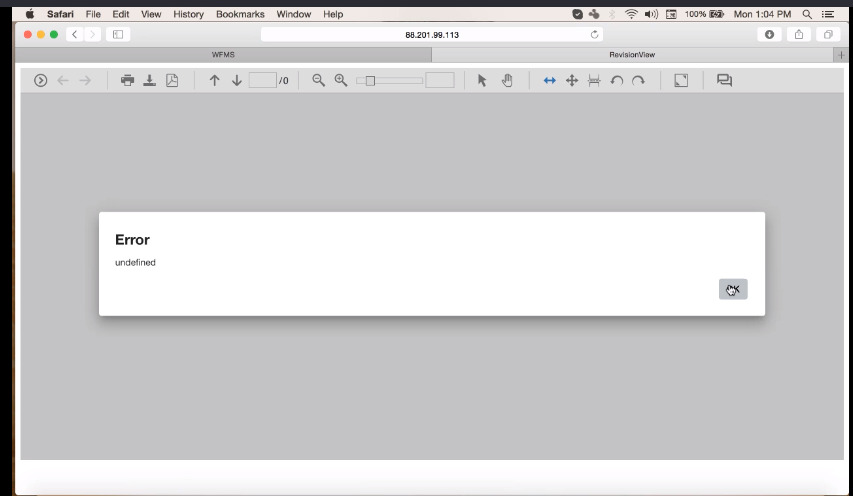Click the download icon in toolbar

pos(149,80)
